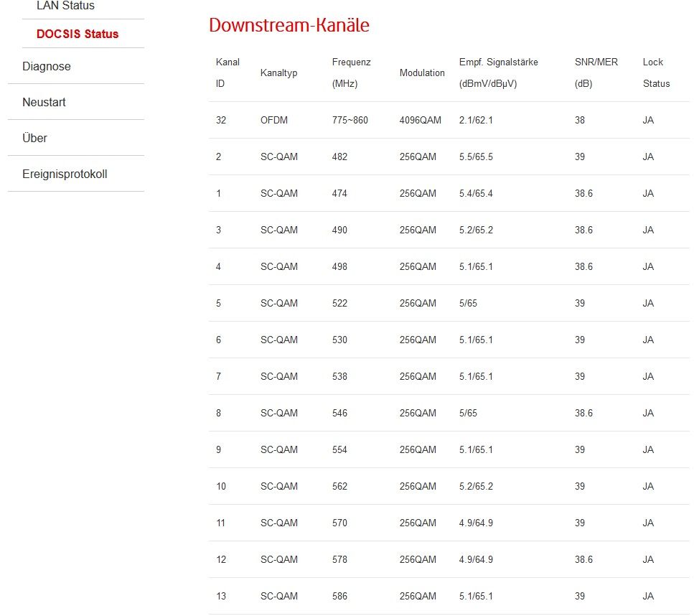Click the frequency value 775~860

350,120
